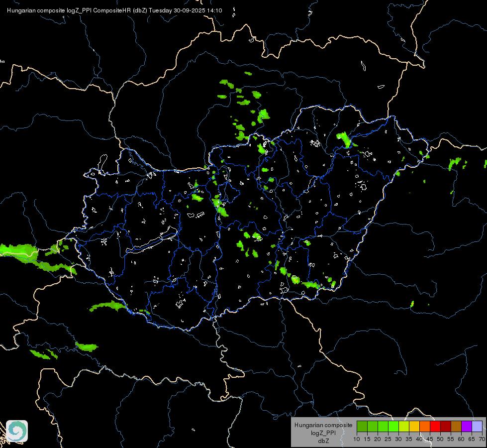Click the 'logZ_PPI' legend label
The image size is (487, 448).
pyautogui.click(x=323, y=433)
